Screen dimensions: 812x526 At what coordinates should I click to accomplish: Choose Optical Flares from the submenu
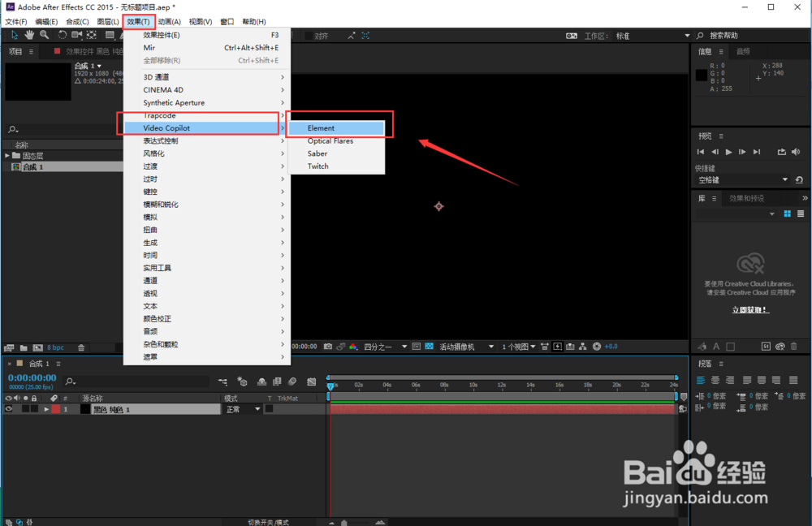pos(337,140)
